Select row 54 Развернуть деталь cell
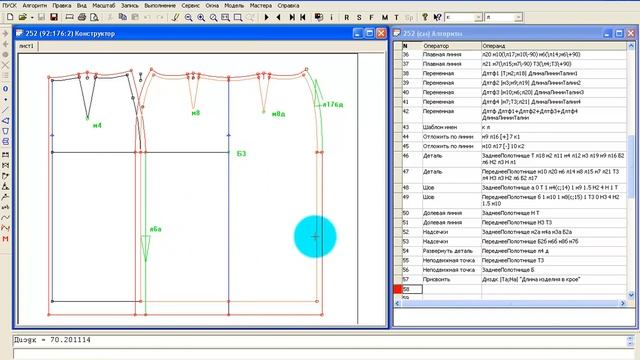 451,251
